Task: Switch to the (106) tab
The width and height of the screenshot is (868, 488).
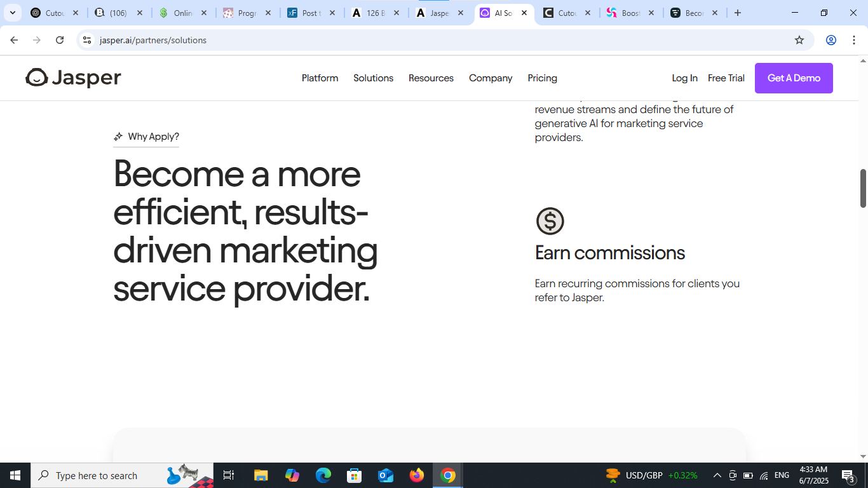Action: (x=118, y=13)
